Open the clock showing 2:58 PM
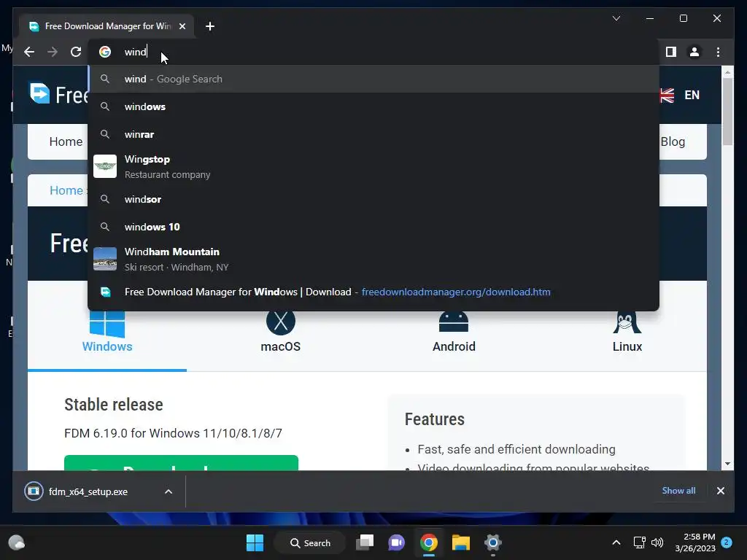 [695, 542]
